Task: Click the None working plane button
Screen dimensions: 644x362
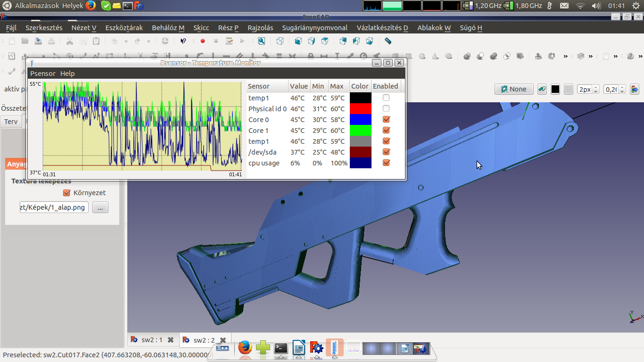Action: pos(514,89)
